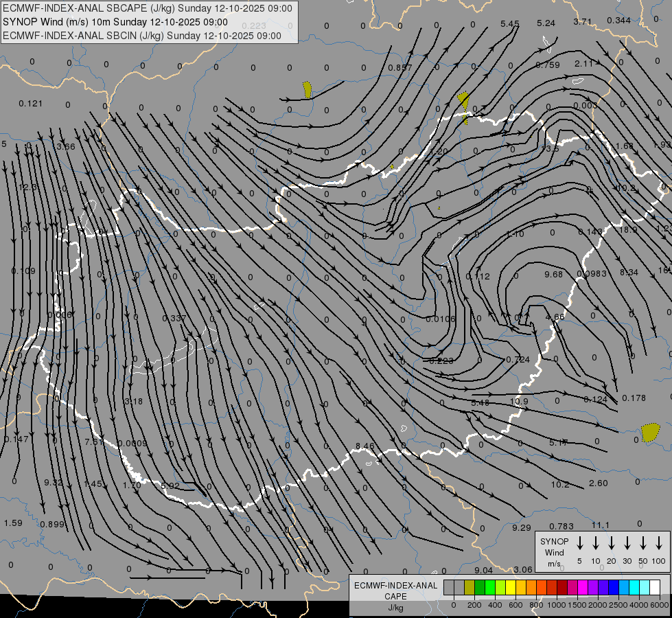This screenshot has width=672, height=618.
Task: Click the 'SYNOP Wind m/s' legend label
Action: pos(554,552)
